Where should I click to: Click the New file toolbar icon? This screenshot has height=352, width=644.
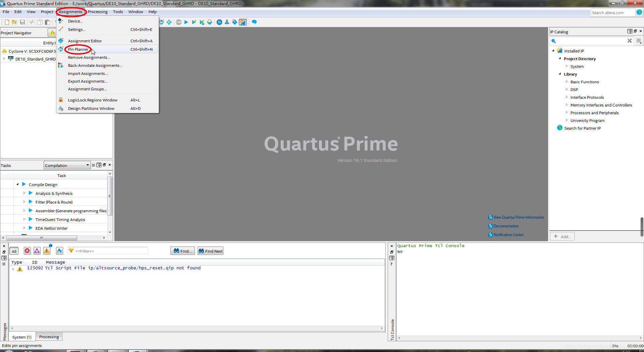7,22
